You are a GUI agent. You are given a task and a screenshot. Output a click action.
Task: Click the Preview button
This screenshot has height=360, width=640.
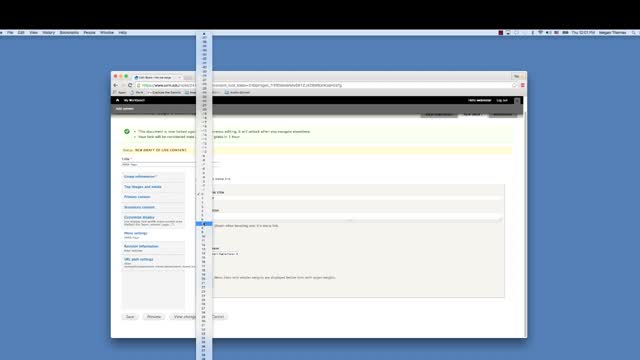tap(154, 317)
